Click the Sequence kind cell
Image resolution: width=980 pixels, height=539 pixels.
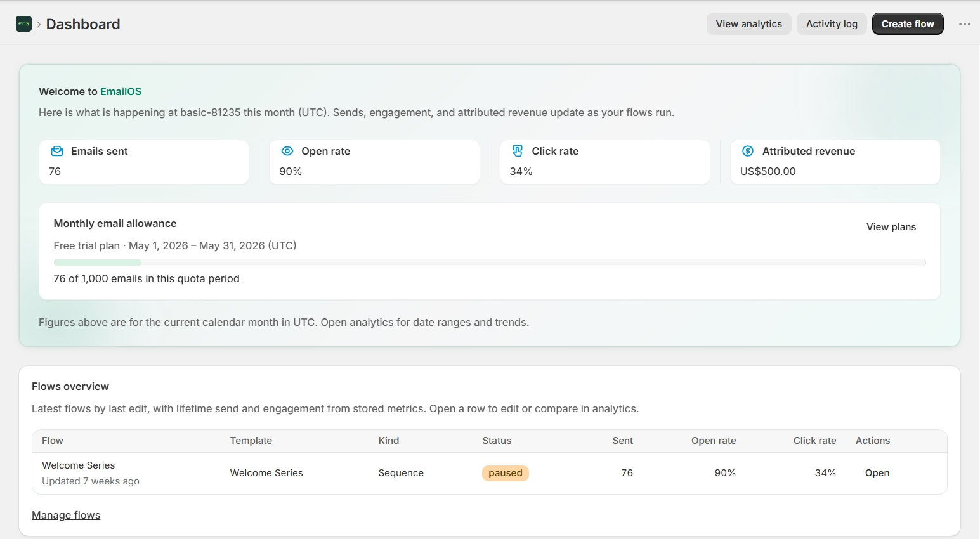tap(401, 473)
